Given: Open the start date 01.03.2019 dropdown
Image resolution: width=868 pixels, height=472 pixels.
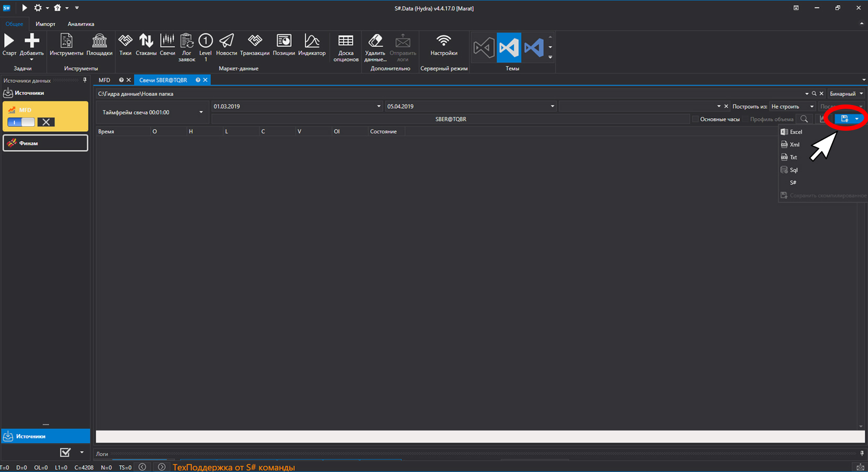Looking at the screenshot, I should tap(379, 106).
